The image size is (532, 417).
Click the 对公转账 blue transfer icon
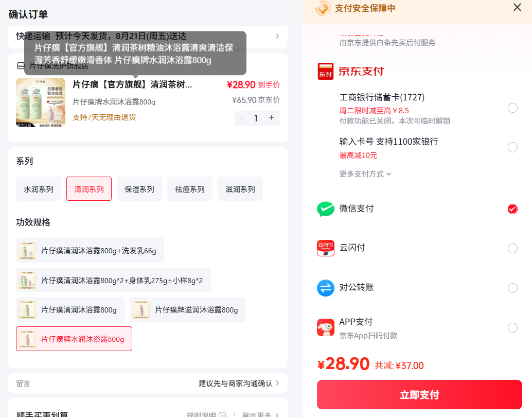tap(325, 288)
